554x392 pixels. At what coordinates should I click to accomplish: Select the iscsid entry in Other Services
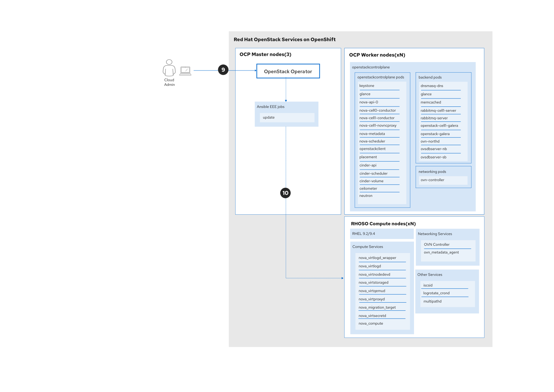coord(428,286)
